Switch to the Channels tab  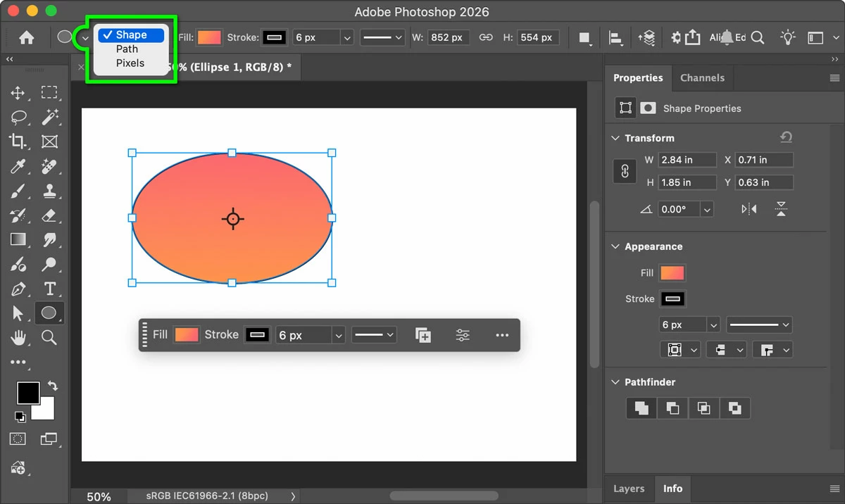pos(702,77)
